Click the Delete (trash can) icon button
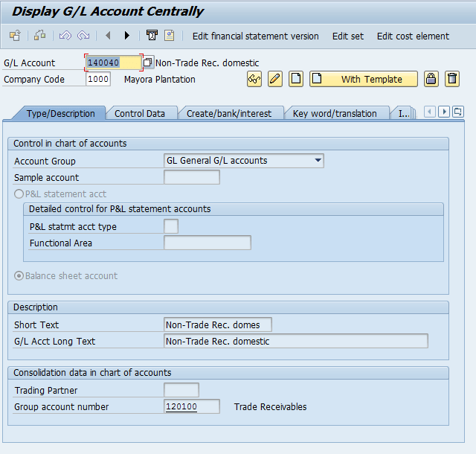This screenshot has width=476, height=454. 451,79
